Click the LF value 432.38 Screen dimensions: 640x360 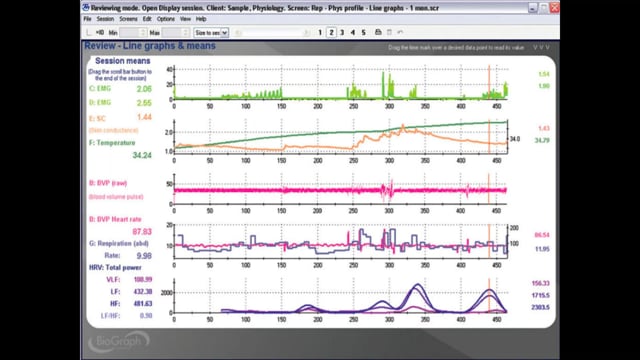click(143, 292)
